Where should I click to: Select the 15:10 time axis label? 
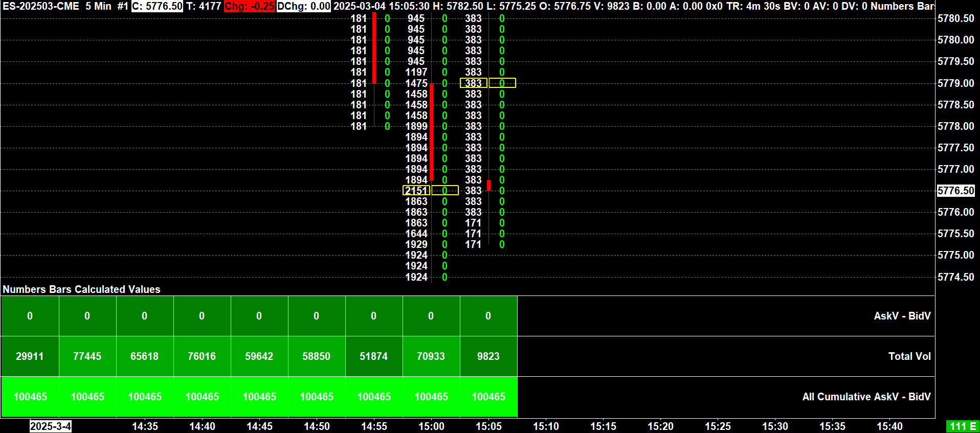click(x=546, y=426)
